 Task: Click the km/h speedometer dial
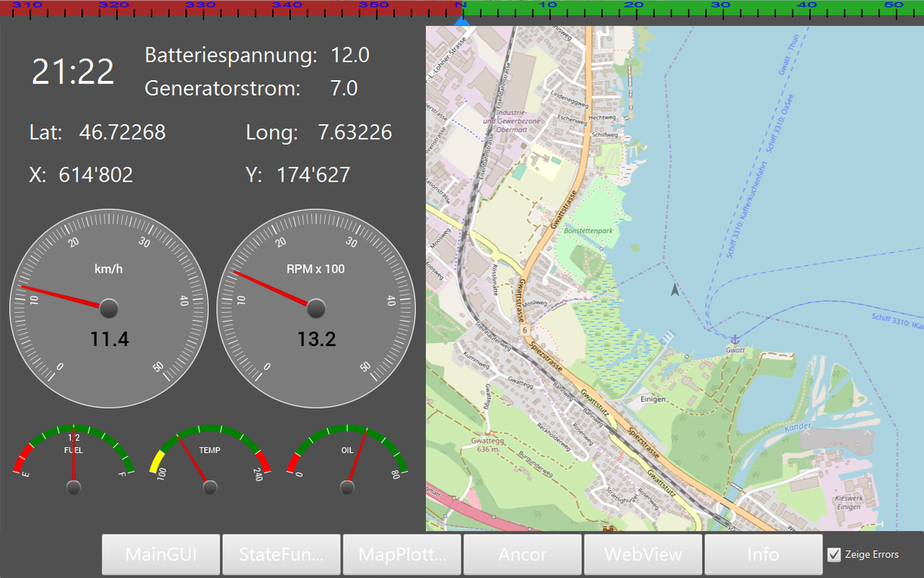click(x=109, y=308)
